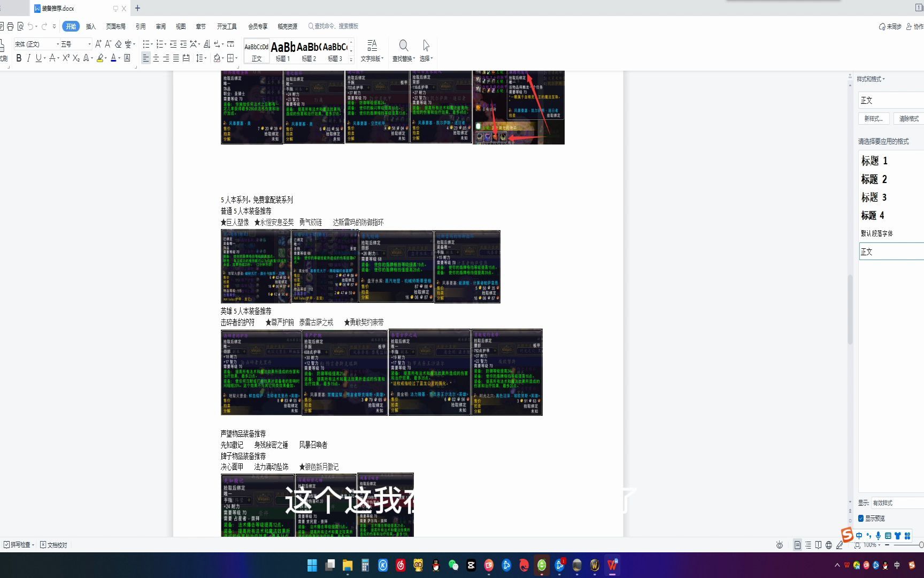This screenshot has height=578, width=924.
Task: Expand bullet list options arrow
Action: 152,44
